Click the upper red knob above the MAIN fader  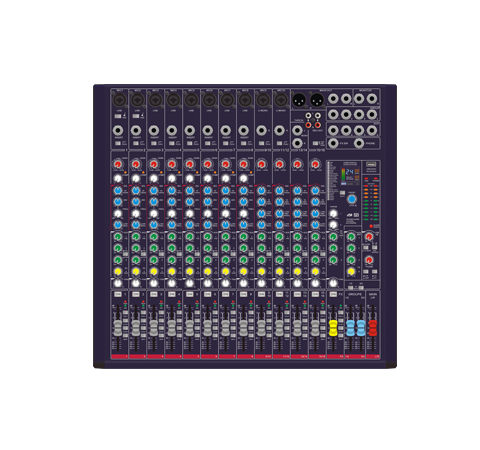point(369,237)
